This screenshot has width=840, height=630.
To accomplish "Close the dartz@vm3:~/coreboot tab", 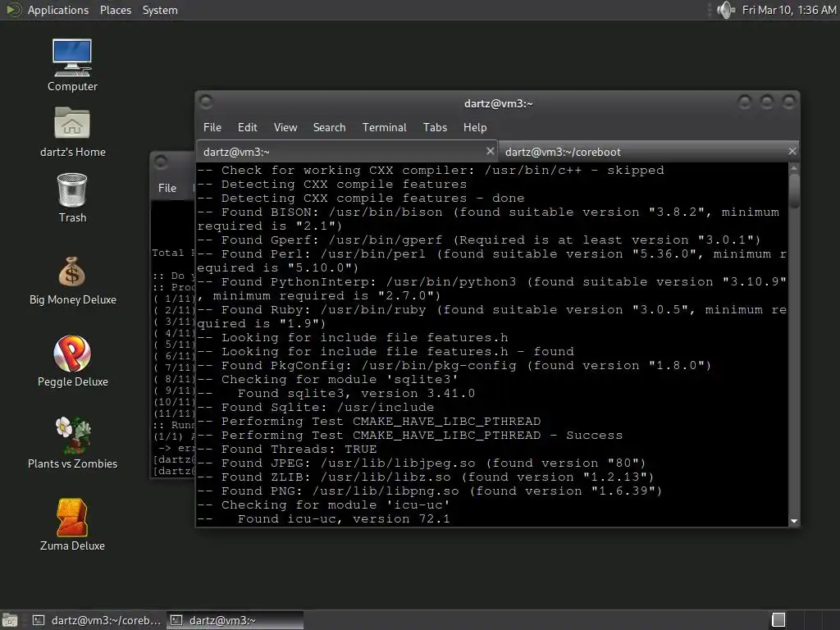I will (792, 151).
